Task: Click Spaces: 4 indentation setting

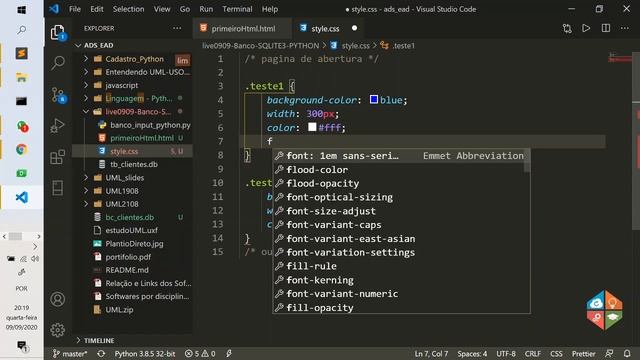Action: [x=472, y=353]
